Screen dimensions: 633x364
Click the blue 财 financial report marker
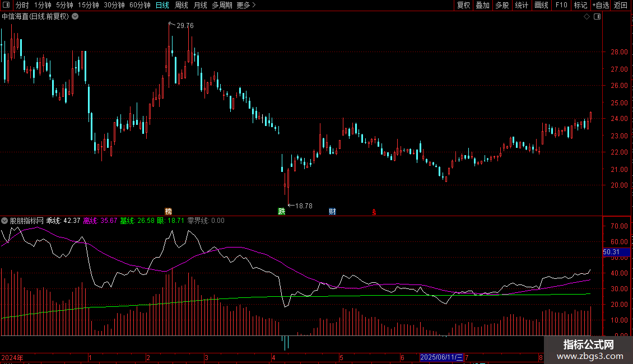click(x=332, y=212)
